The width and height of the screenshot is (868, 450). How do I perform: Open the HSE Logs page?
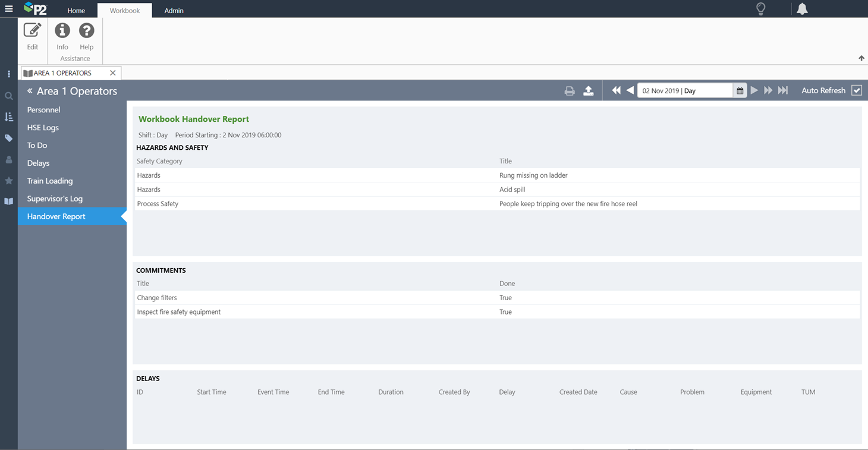43,127
